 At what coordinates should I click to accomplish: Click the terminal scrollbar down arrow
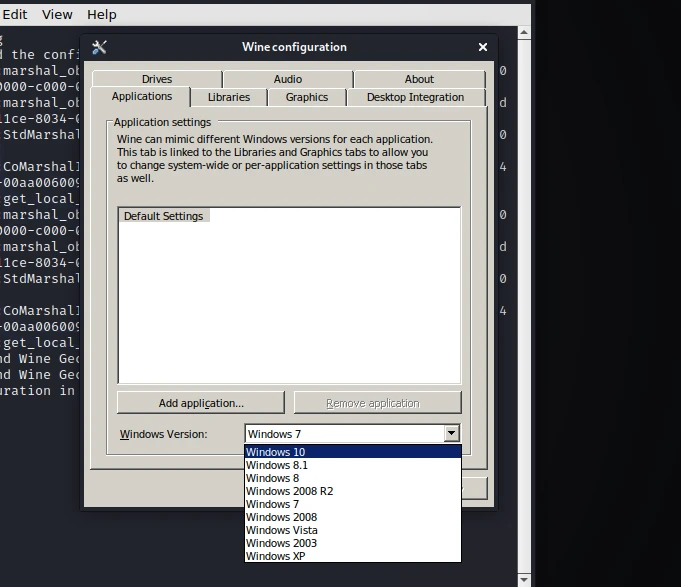coord(524,579)
